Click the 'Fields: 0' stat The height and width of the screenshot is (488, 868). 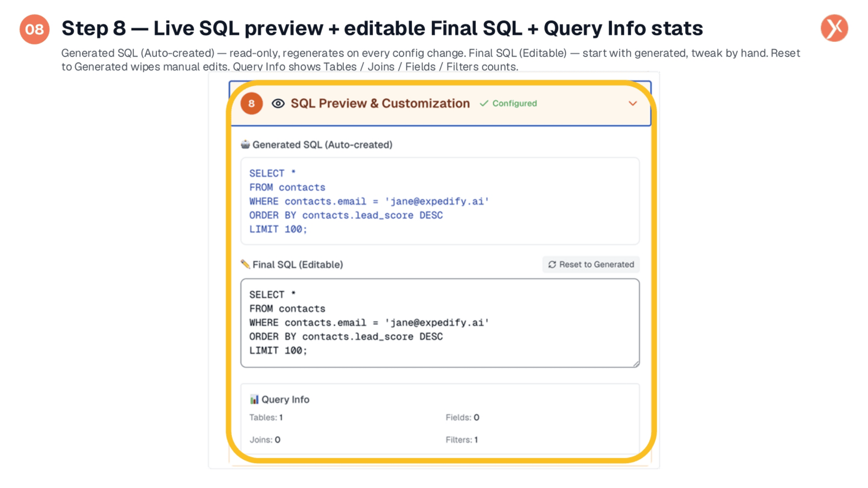coord(462,418)
